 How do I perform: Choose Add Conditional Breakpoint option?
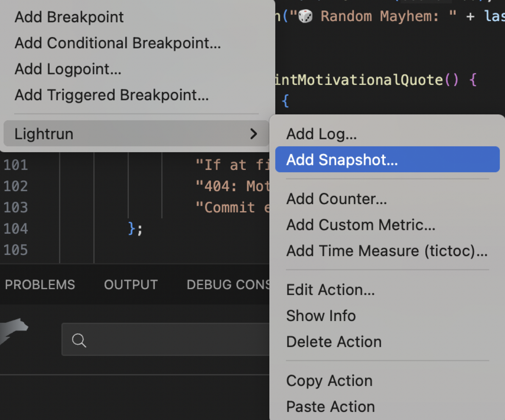tap(118, 43)
